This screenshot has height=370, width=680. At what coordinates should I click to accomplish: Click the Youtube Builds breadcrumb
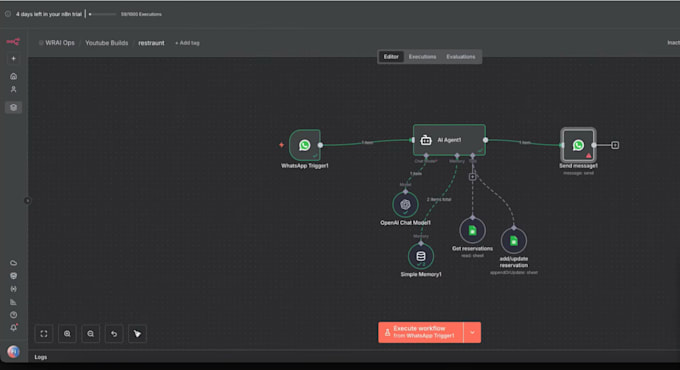point(107,43)
